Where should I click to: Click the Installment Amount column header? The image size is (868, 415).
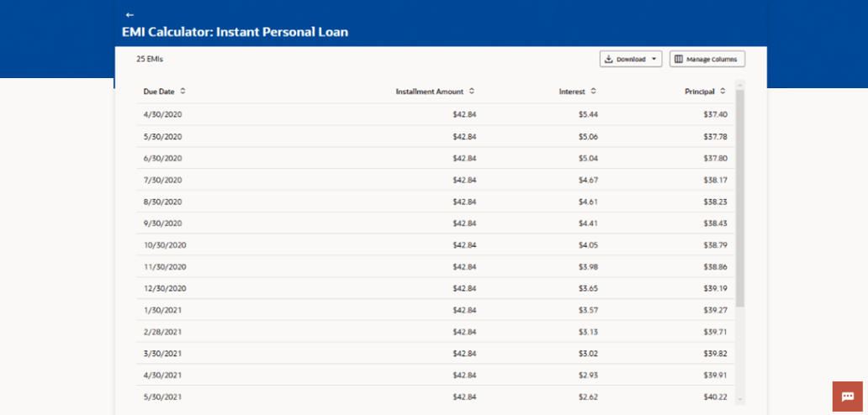coord(430,92)
